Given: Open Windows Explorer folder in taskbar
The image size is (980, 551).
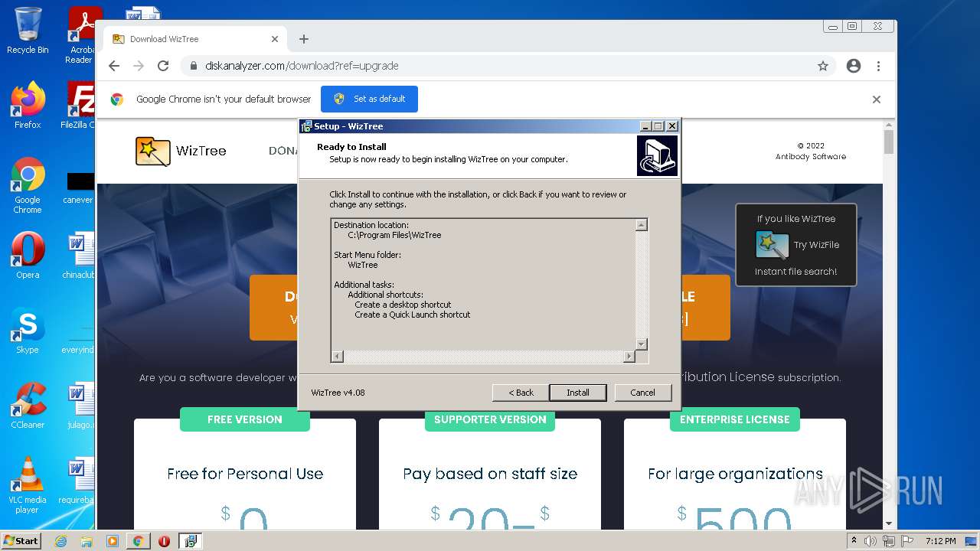Looking at the screenshot, I should tap(87, 541).
